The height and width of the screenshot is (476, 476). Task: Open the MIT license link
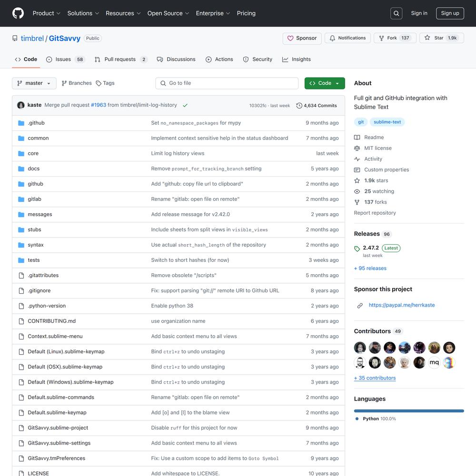[373, 148]
